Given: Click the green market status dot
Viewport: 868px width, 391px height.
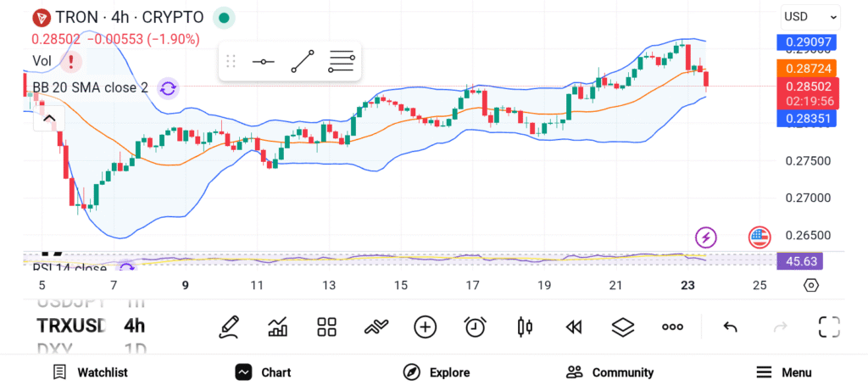Looking at the screenshot, I should 223,17.
